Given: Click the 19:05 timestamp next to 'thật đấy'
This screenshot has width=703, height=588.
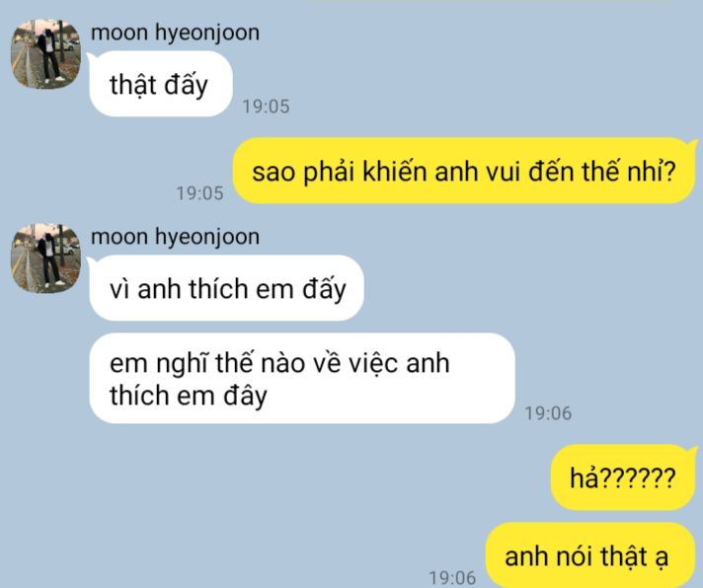Looking at the screenshot, I should pyautogui.click(x=267, y=107).
